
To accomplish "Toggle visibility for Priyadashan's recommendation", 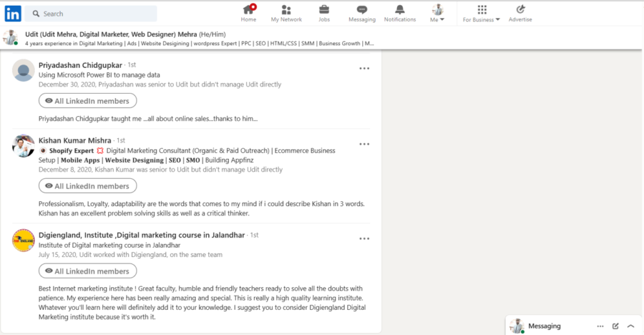I will tap(87, 101).
